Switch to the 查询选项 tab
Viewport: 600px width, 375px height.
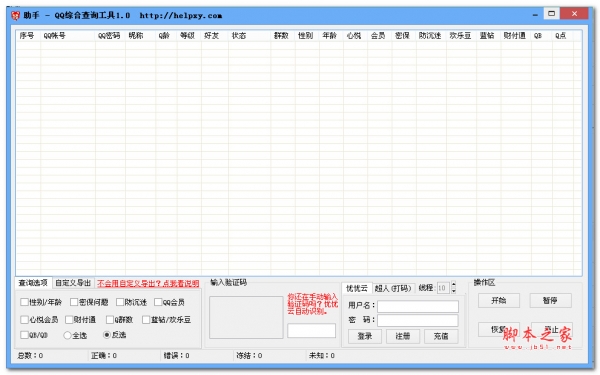click(x=33, y=283)
